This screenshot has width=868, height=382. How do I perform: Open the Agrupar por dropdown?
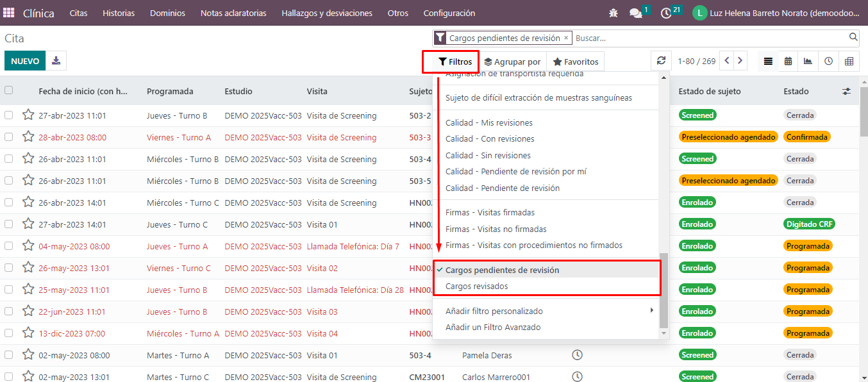[x=512, y=62]
